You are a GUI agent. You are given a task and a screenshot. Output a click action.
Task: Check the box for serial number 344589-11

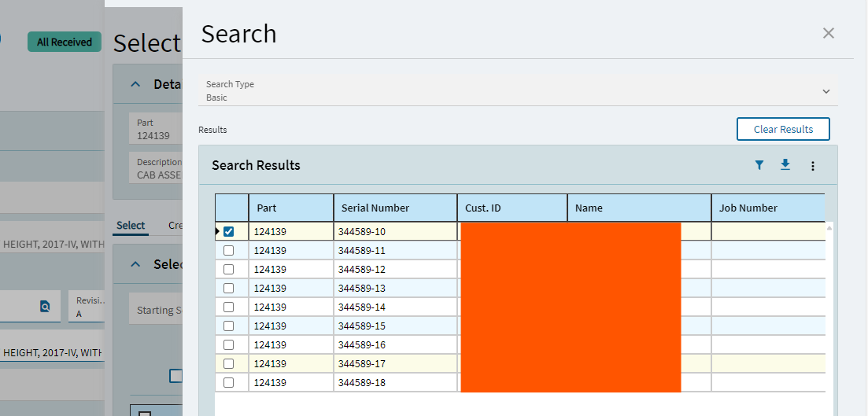pyautogui.click(x=229, y=251)
